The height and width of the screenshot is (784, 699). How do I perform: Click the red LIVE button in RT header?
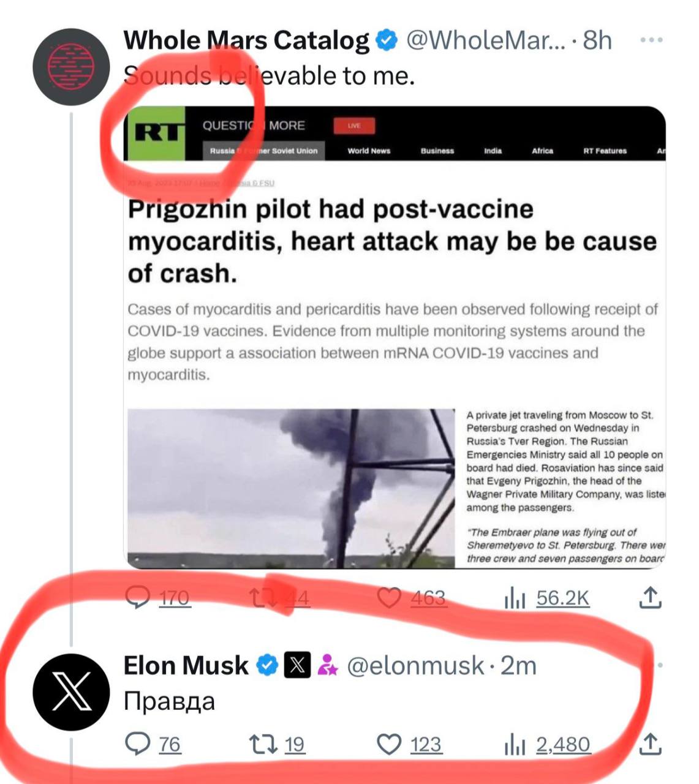pos(354,126)
